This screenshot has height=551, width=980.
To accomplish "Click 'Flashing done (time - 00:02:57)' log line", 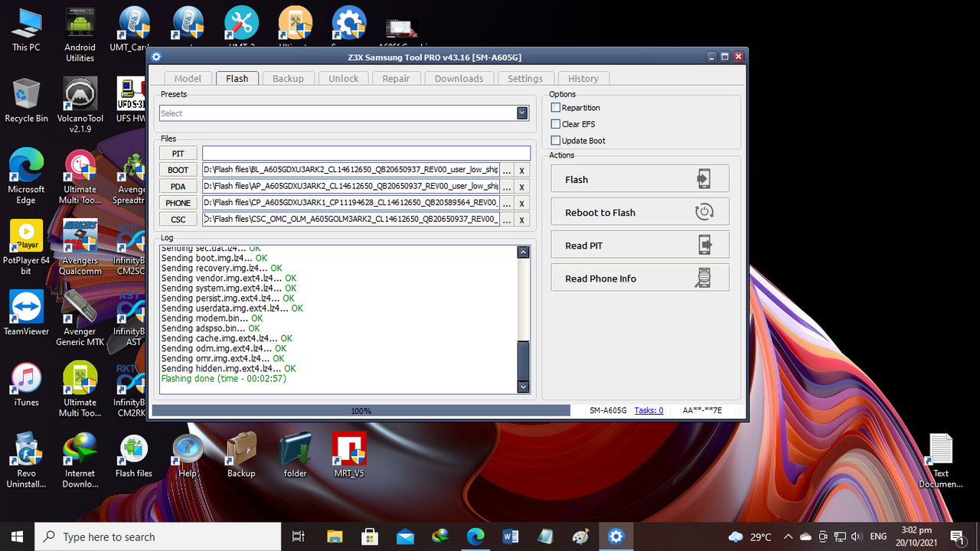I will pyautogui.click(x=224, y=378).
